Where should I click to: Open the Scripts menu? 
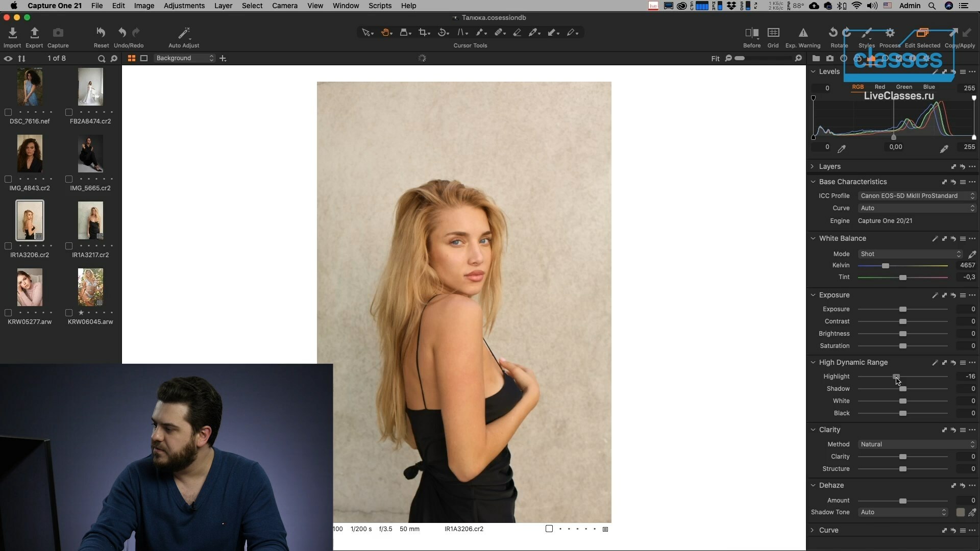[x=380, y=6]
